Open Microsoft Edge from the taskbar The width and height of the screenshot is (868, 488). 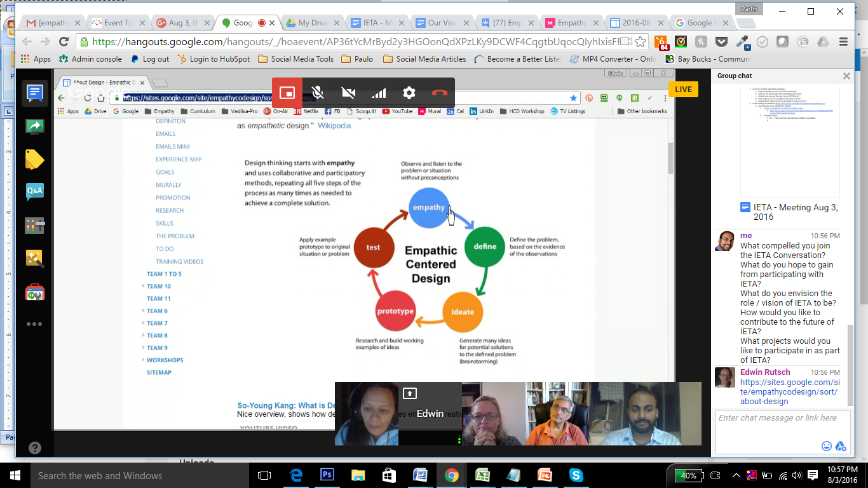(x=296, y=475)
